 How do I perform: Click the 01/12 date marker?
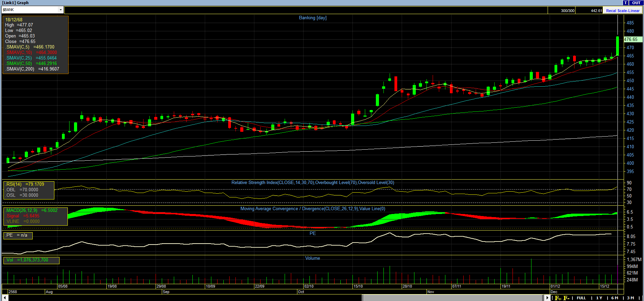555,286
